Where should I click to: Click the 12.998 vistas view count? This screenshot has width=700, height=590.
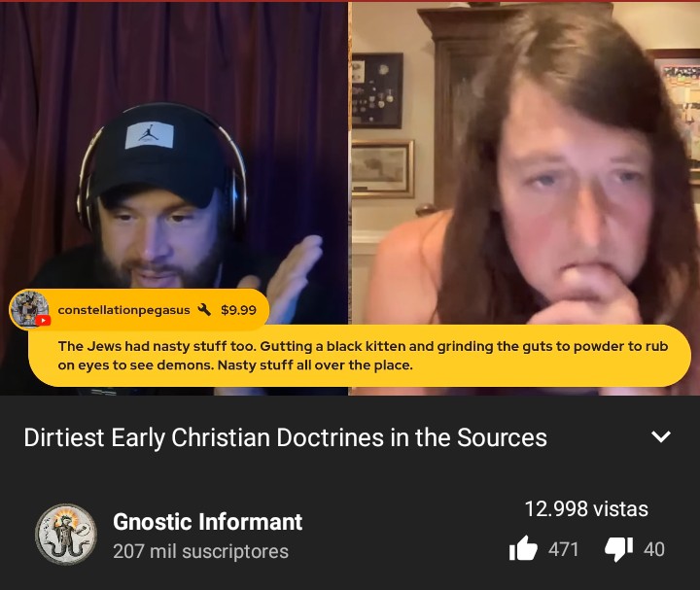[586, 508]
